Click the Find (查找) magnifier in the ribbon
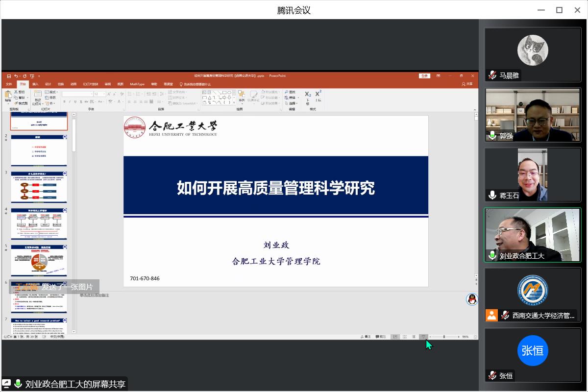 (x=290, y=92)
